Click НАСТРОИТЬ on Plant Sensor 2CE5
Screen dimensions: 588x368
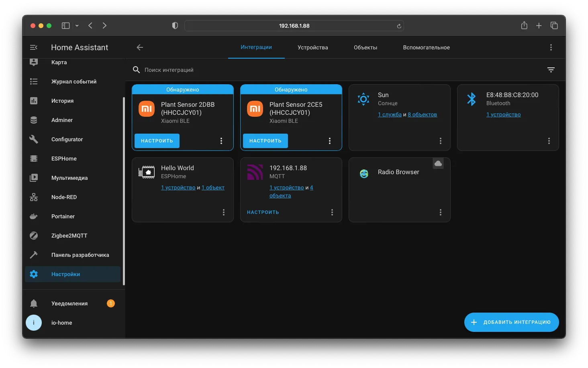coord(265,141)
